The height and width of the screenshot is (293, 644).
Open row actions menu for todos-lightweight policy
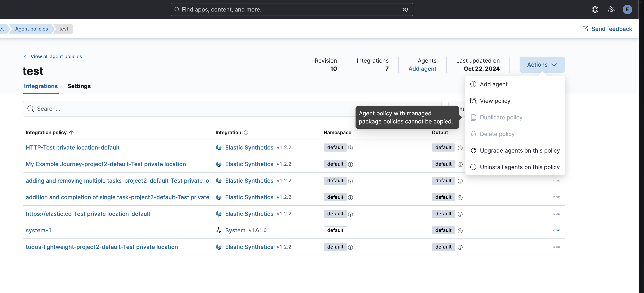coord(557,247)
